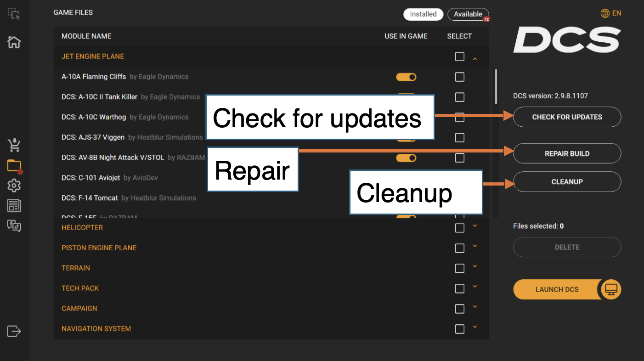This screenshot has height=361, width=644.
Task: Disable A-10A Flaming Cliffs use-in-game toggle
Action: pos(406,77)
